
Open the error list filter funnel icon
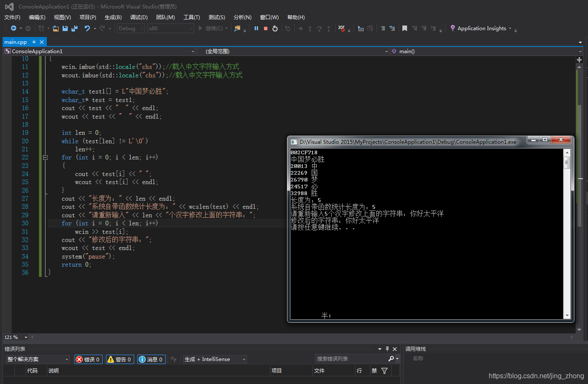(x=384, y=370)
